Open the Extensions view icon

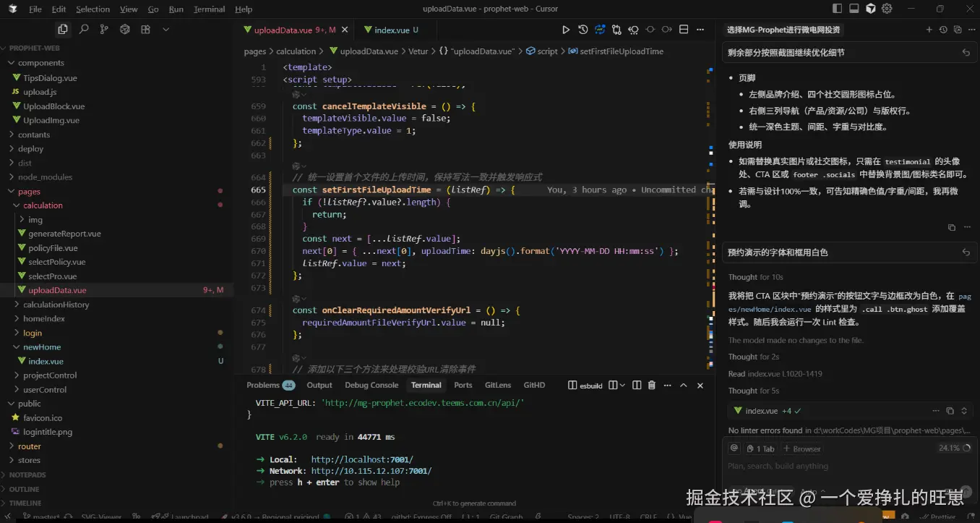click(145, 30)
